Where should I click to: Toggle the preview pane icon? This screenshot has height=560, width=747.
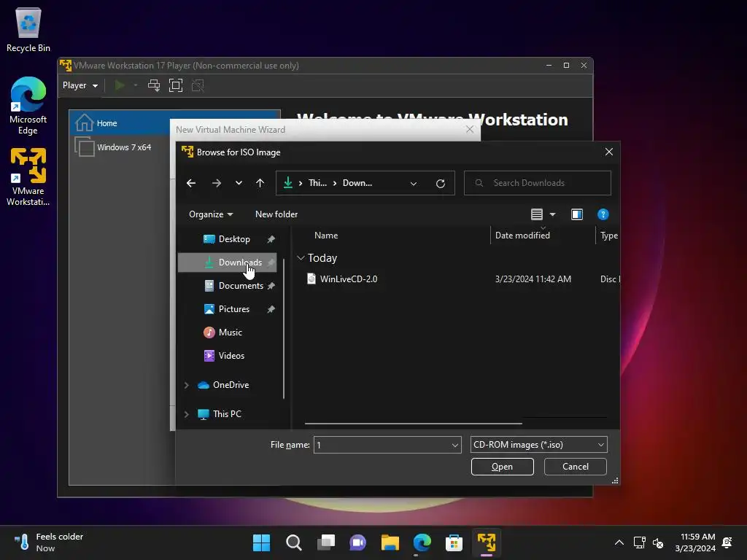point(577,214)
